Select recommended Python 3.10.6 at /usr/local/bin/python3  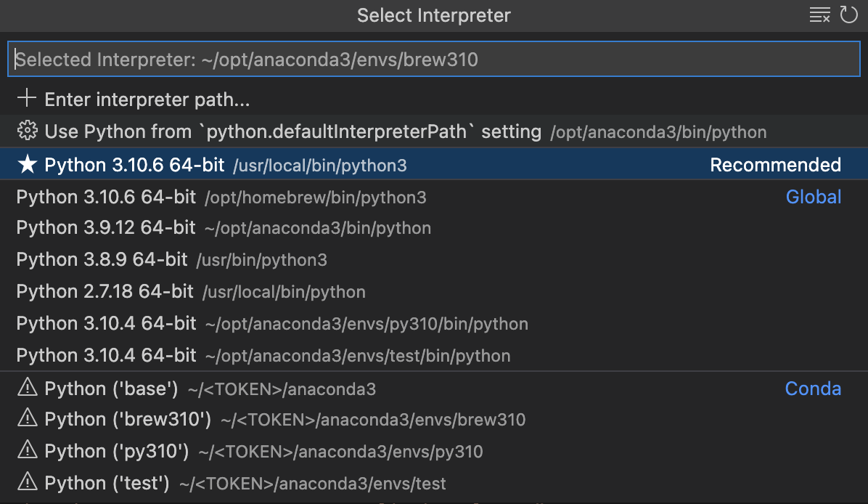click(x=218, y=164)
